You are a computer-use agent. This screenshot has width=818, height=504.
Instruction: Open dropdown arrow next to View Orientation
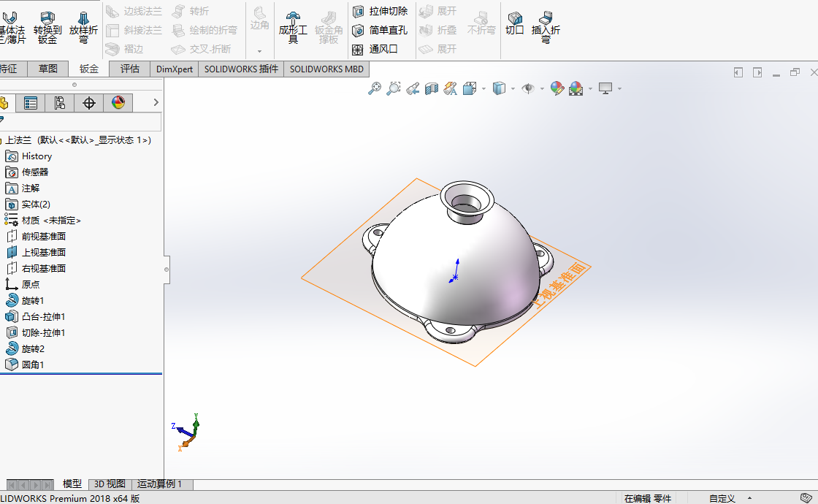484,88
